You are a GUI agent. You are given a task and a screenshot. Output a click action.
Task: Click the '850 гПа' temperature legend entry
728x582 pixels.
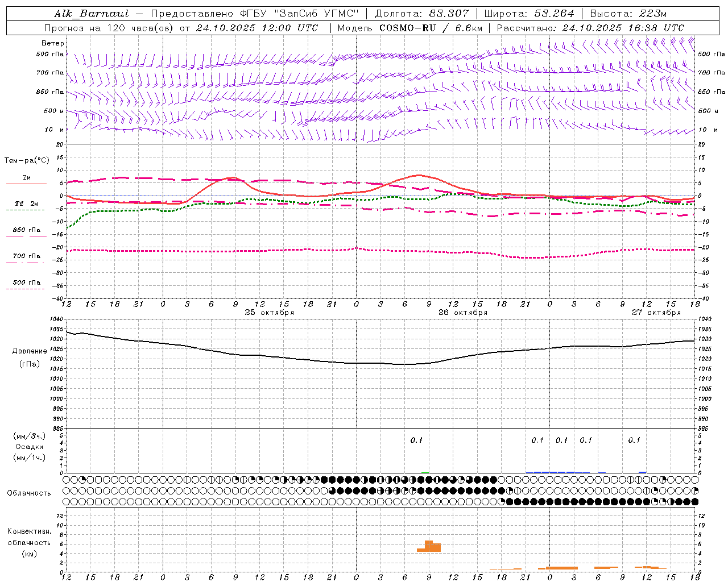[27, 230]
